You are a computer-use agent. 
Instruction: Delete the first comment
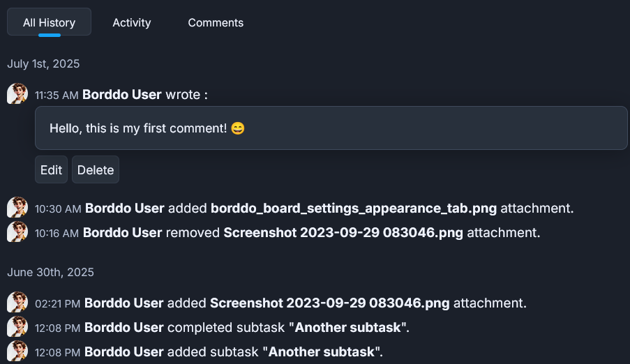coord(96,169)
